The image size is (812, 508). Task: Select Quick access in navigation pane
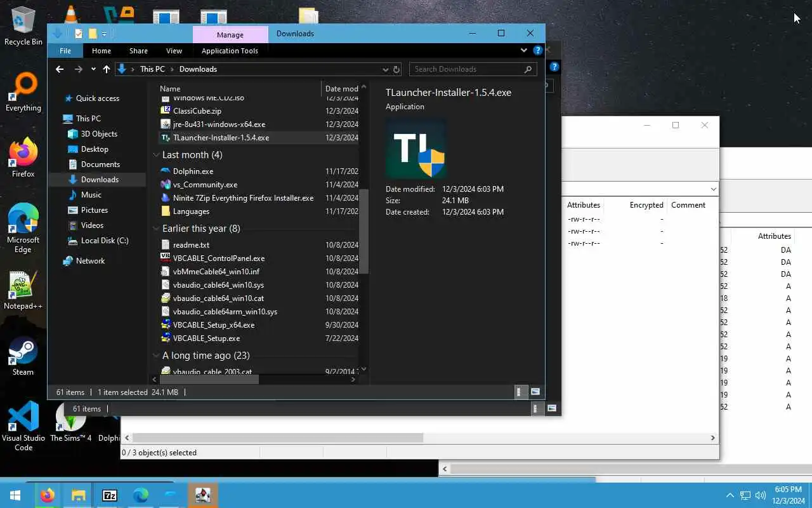click(98, 98)
